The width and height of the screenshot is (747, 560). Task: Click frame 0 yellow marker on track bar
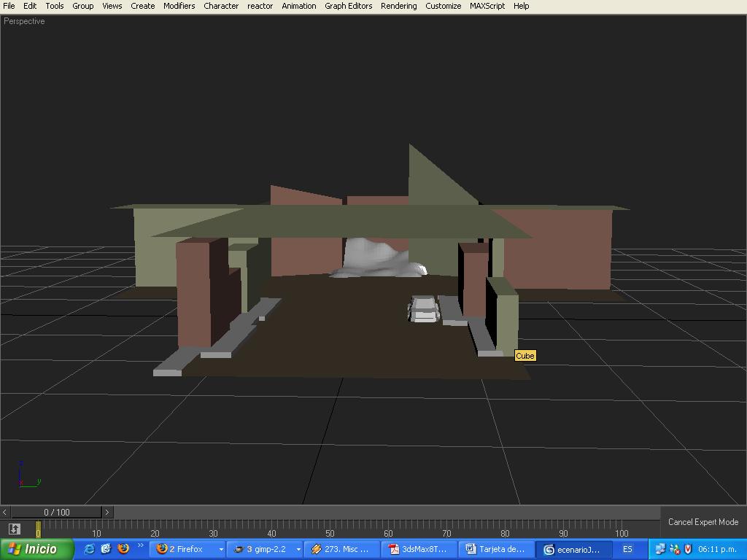pyautogui.click(x=38, y=529)
